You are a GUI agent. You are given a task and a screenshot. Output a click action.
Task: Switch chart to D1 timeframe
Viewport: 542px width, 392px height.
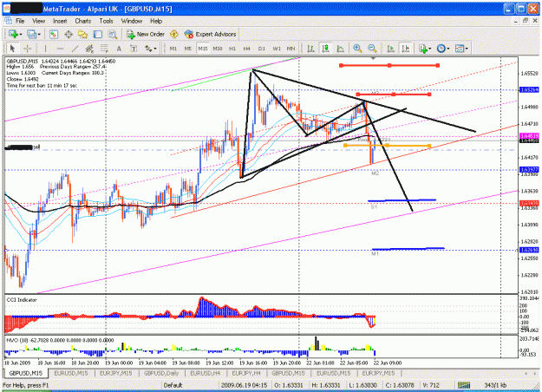coord(262,49)
